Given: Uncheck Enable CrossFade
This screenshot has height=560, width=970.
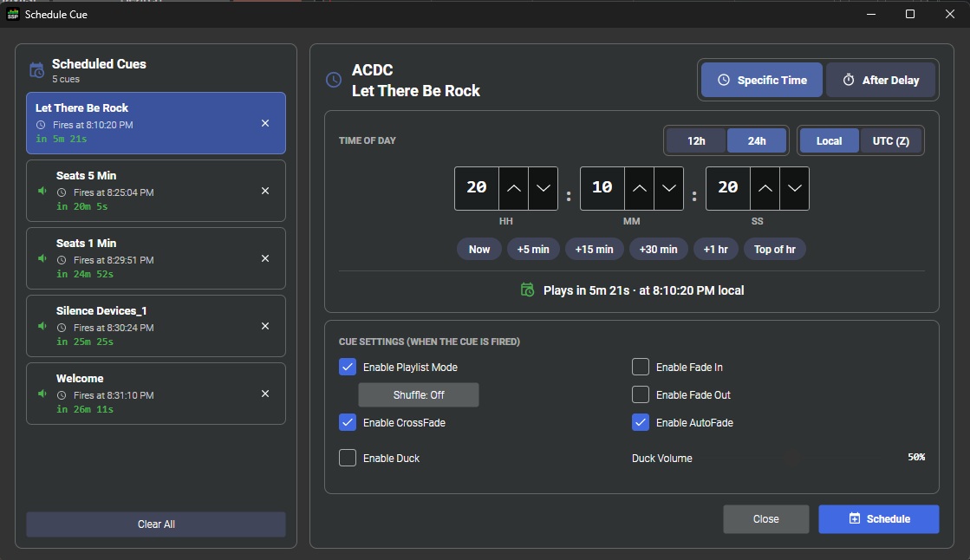Looking at the screenshot, I should point(348,423).
